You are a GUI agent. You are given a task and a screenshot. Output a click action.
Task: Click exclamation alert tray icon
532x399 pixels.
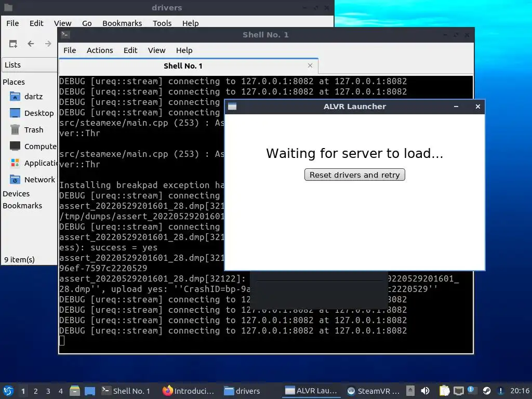coord(500,391)
